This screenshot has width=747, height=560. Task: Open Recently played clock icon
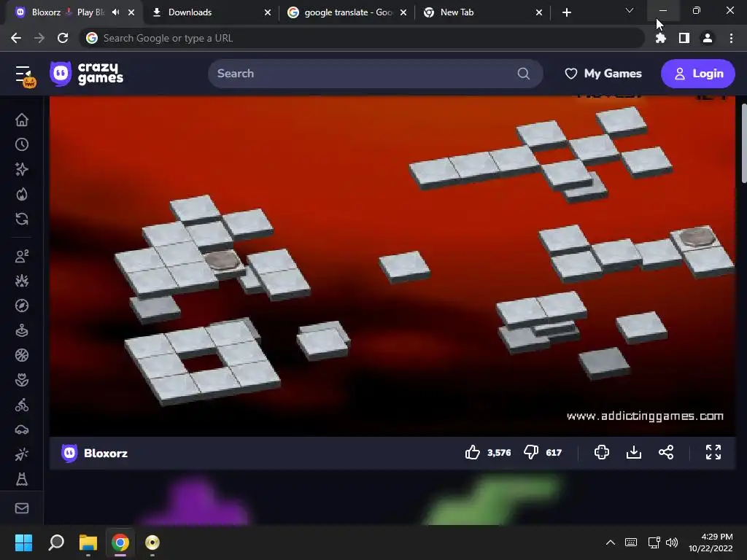pyautogui.click(x=22, y=144)
